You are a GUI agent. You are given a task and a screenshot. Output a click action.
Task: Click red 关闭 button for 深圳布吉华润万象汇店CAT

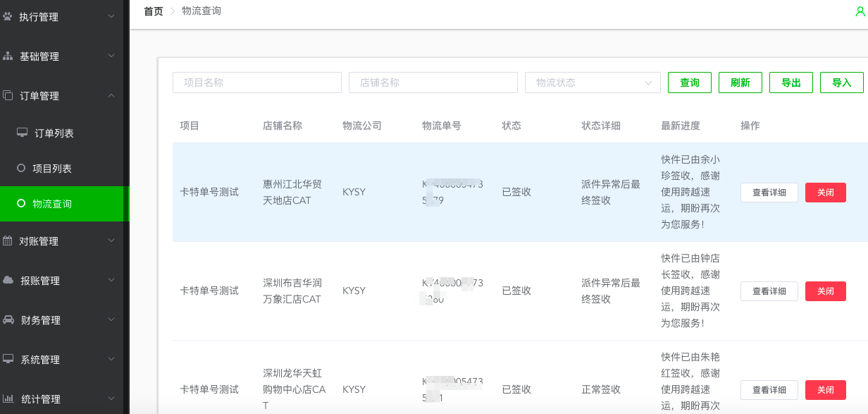[825, 291]
